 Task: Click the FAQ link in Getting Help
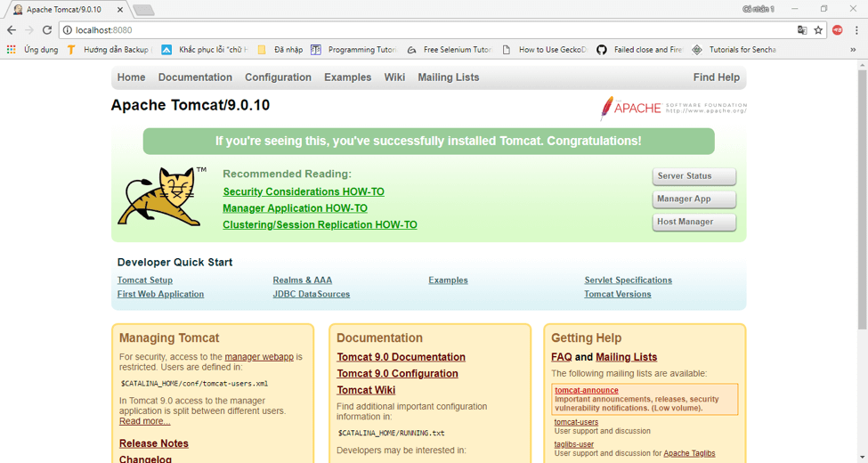coord(562,357)
